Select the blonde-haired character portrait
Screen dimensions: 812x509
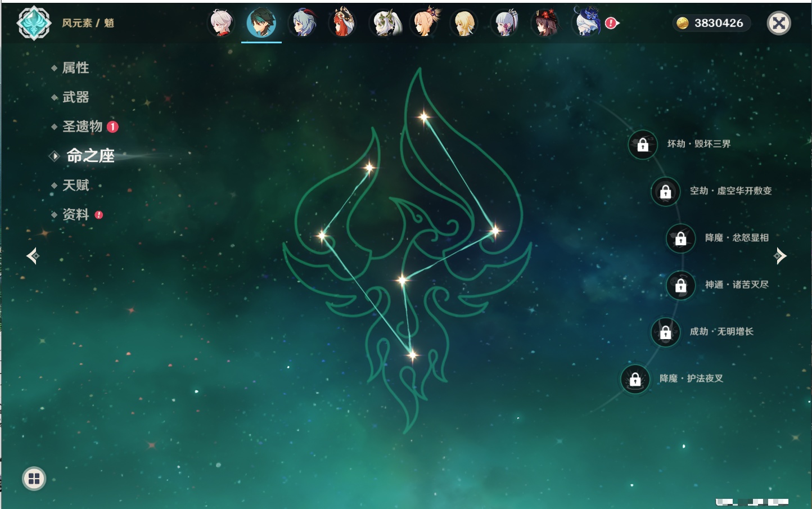coord(464,23)
